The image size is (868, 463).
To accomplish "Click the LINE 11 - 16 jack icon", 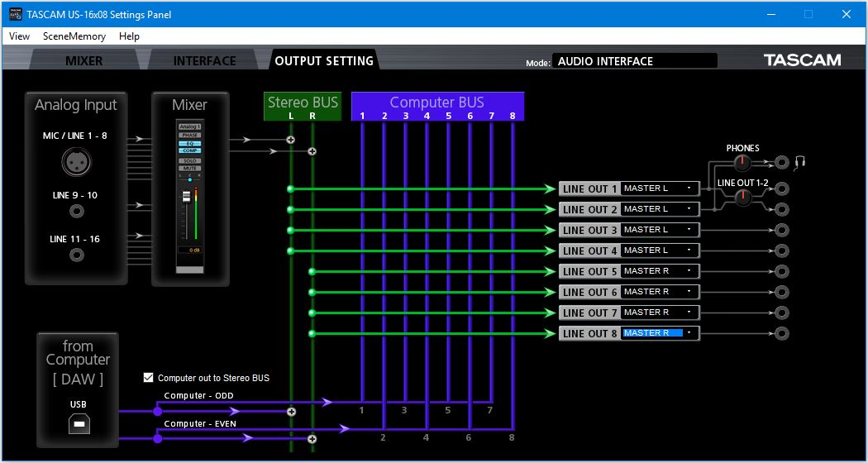I will pyautogui.click(x=76, y=255).
